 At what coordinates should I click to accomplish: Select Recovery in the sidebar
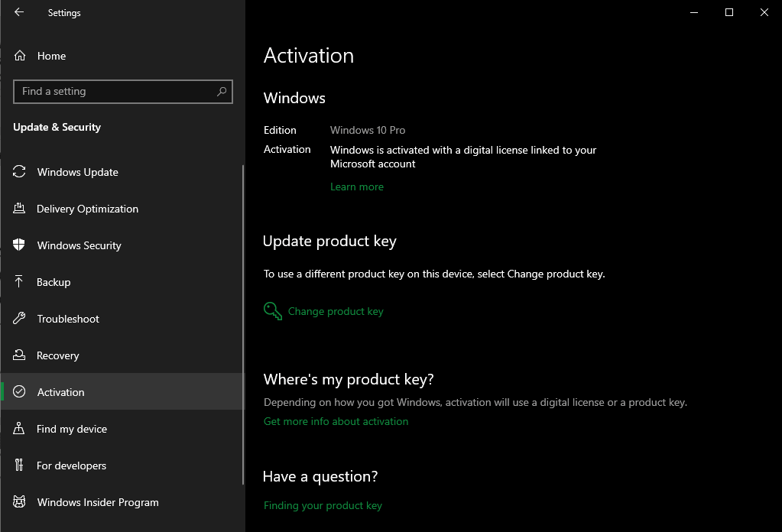122,355
